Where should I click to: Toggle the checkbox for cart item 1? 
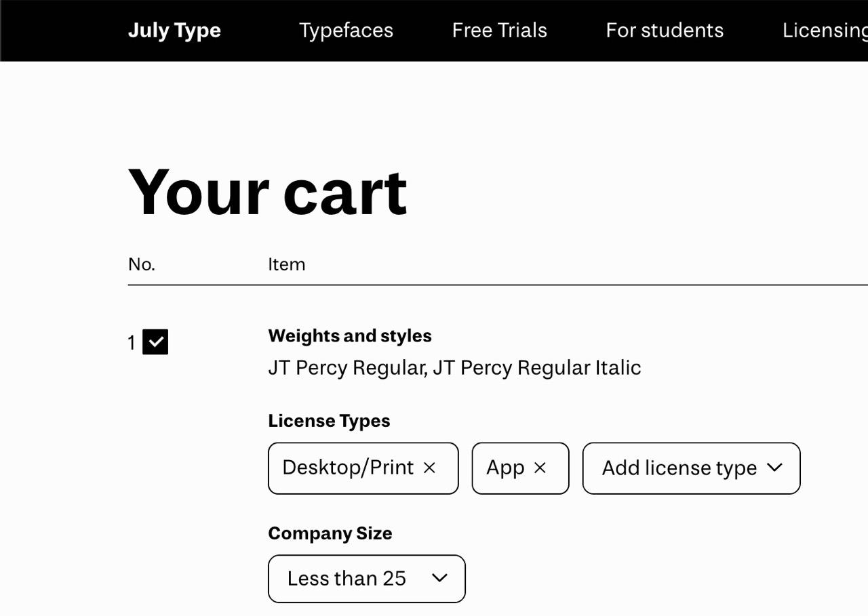pyautogui.click(x=155, y=342)
